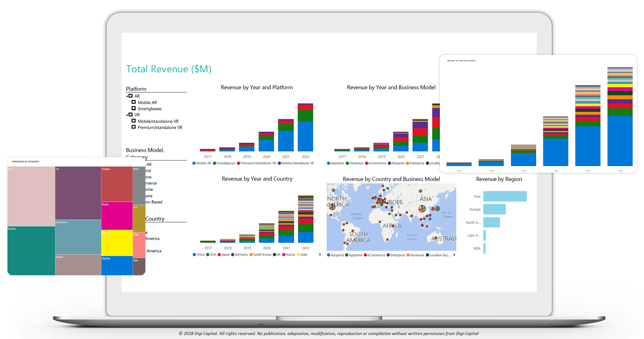644x339 pixels.
Task: Advance map legend with right arrow
Action: coord(454,255)
